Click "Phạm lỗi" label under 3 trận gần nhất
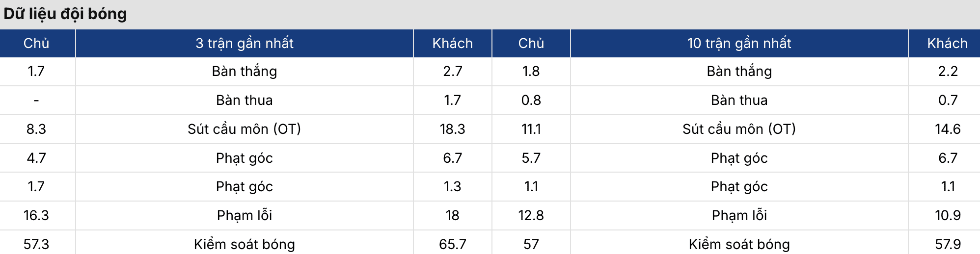This screenshot has height=254, width=980. tap(245, 215)
